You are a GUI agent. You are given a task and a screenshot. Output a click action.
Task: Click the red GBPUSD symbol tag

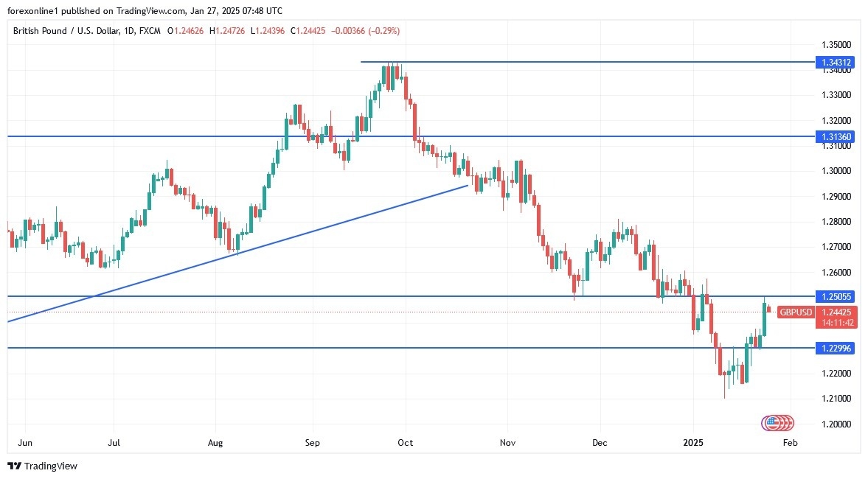[x=796, y=312]
